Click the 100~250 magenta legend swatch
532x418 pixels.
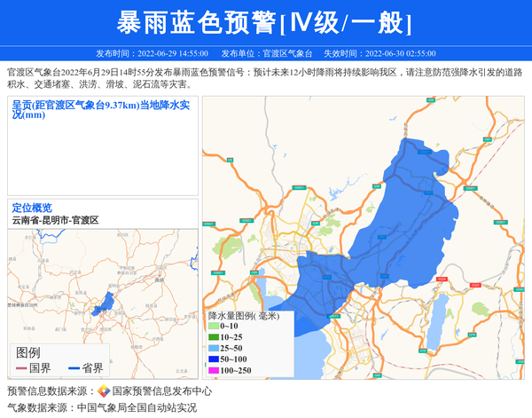tap(213, 370)
